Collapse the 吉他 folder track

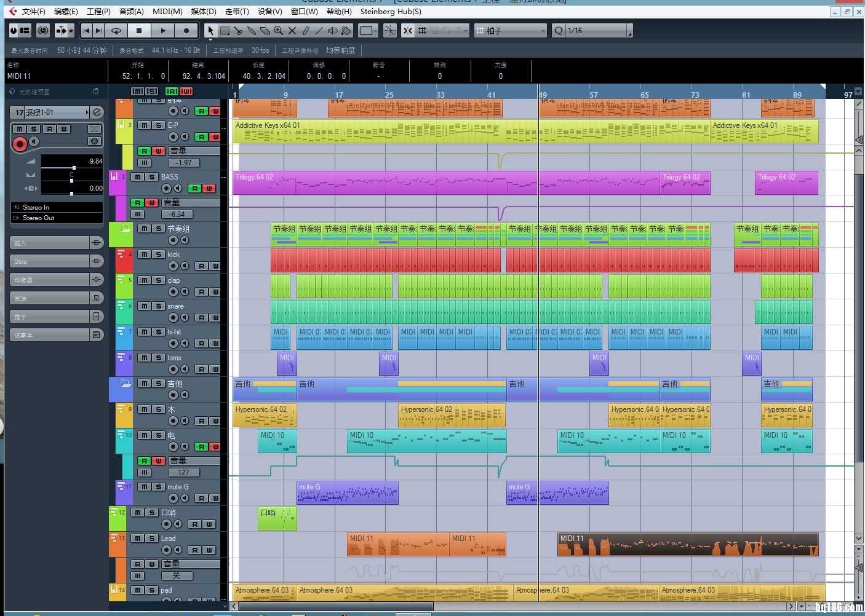coord(125,384)
